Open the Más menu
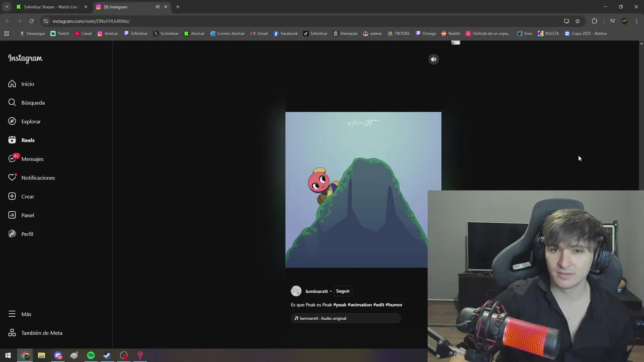 coord(20,314)
